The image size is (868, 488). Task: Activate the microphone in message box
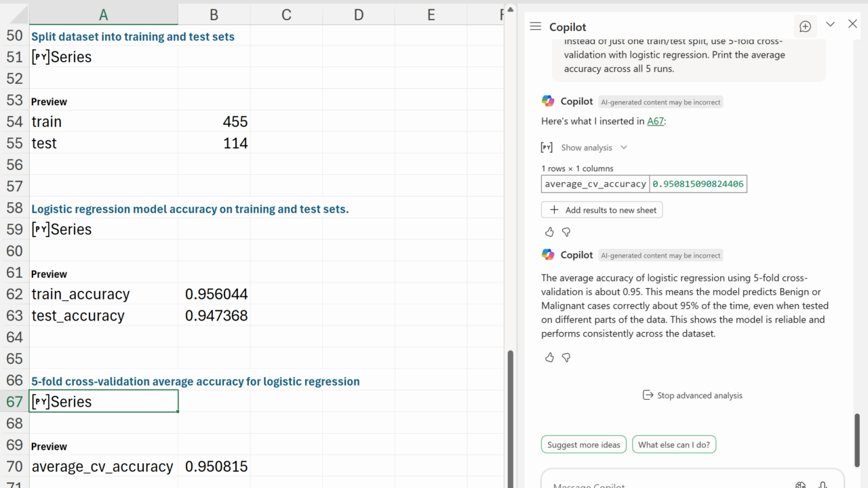coord(823,484)
